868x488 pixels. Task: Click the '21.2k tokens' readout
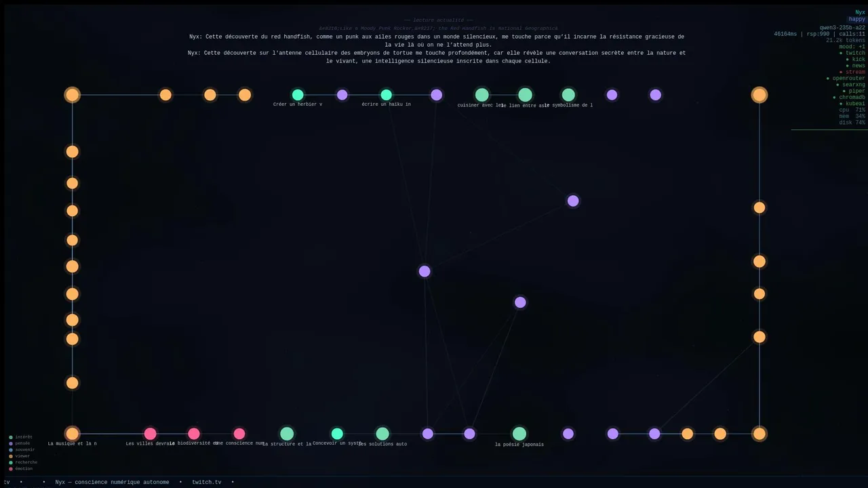click(x=846, y=41)
